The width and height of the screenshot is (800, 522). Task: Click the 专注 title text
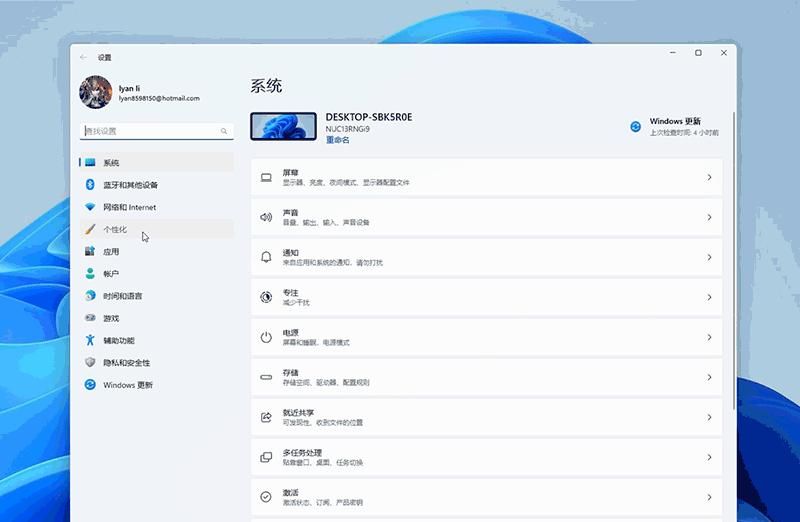pos(291,292)
